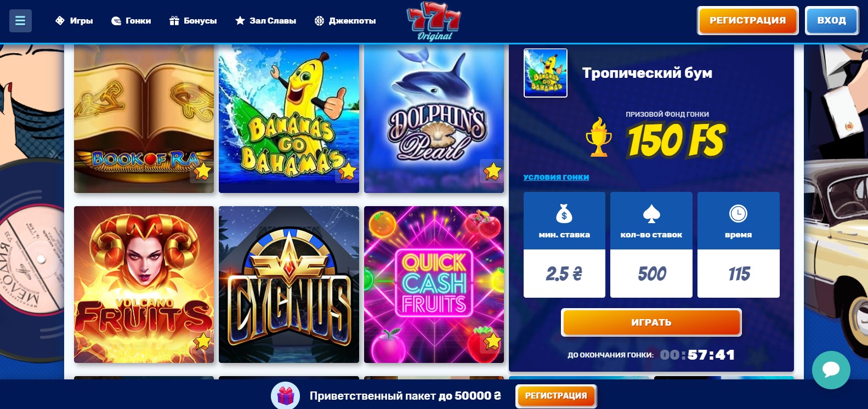The image size is (868, 409).
Task: Open the Зал Славы page
Action: coord(265,21)
